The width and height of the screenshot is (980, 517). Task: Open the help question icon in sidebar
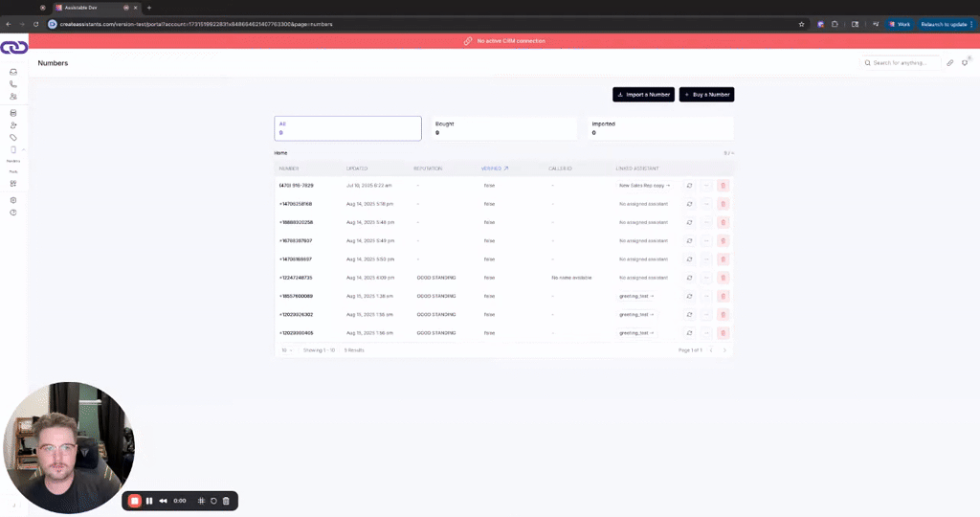(x=13, y=213)
